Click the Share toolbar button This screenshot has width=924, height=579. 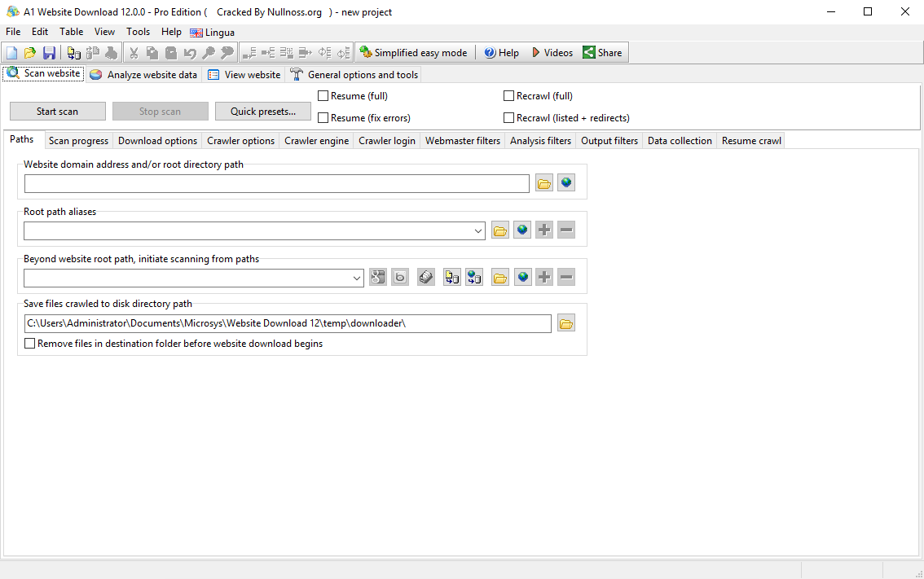click(603, 53)
